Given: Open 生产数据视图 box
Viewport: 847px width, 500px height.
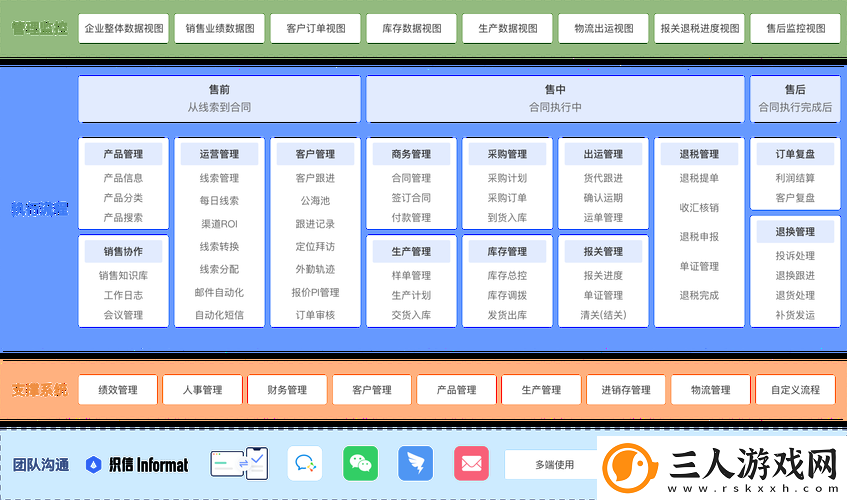Looking at the screenshot, I should (x=508, y=29).
